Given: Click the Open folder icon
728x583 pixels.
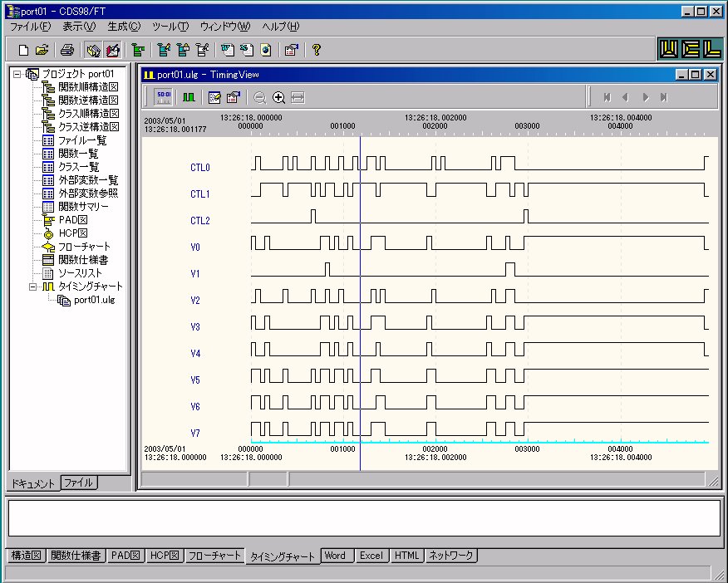Looking at the screenshot, I should pos(42,50).
